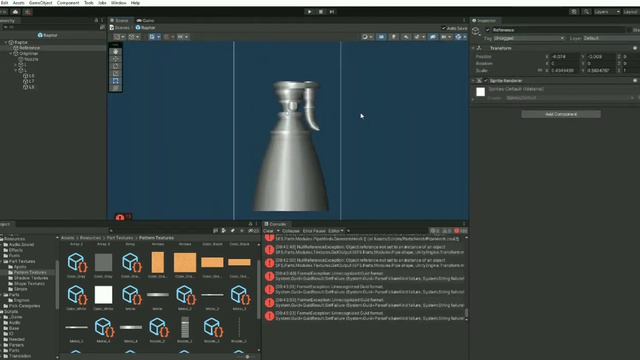The height and width of the screenshot is (360, 640).
Task: Select the Inspector tab
Action: coord(484,20)
